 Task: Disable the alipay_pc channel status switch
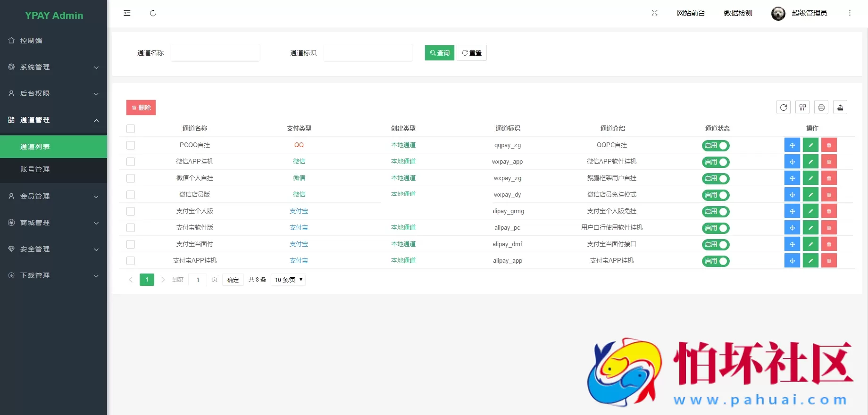[716, 228]
